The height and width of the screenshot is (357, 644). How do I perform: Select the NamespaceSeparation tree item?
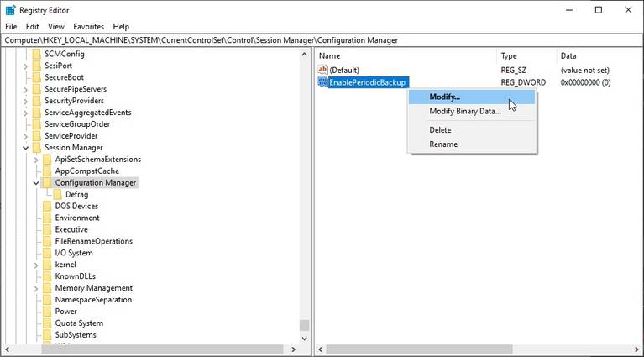click(x=93, y=300)
